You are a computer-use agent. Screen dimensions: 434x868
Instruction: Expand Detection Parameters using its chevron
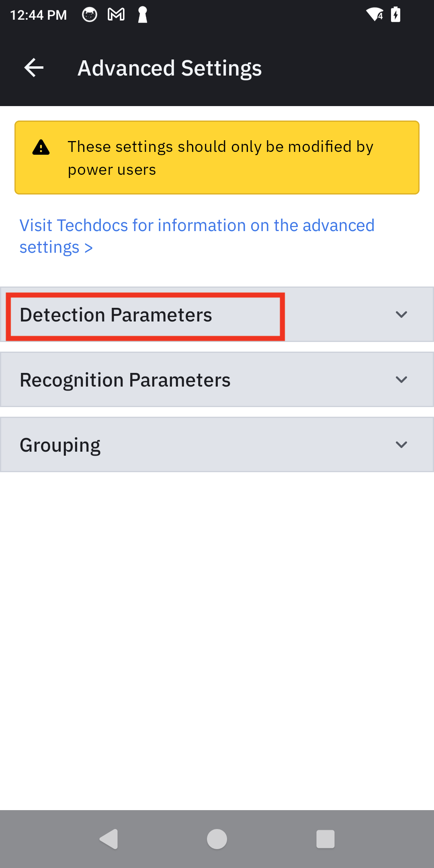401,315
